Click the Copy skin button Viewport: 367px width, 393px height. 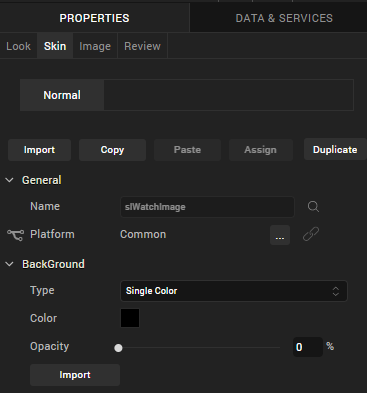point(112,150)
